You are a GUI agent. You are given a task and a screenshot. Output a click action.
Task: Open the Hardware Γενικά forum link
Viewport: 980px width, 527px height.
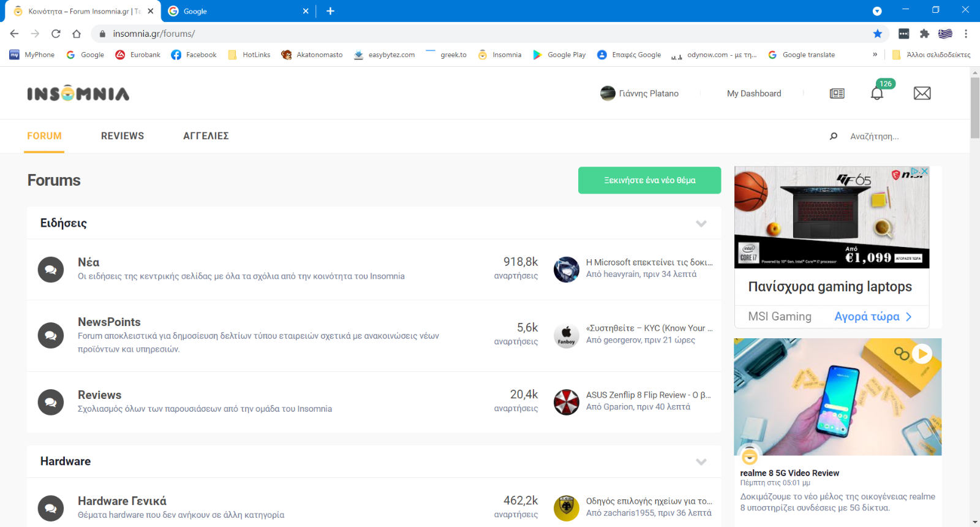click(122, 501)
